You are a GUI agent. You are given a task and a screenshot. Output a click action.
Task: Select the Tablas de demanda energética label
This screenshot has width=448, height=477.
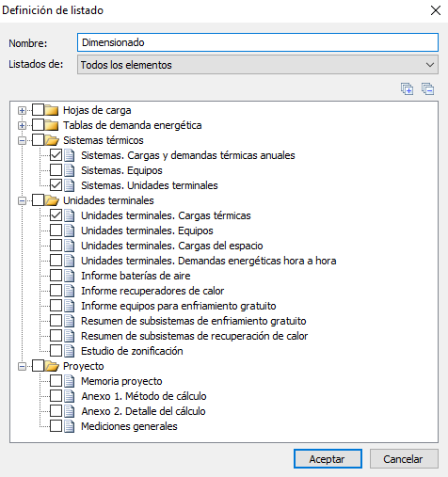[x=133, y=125]
